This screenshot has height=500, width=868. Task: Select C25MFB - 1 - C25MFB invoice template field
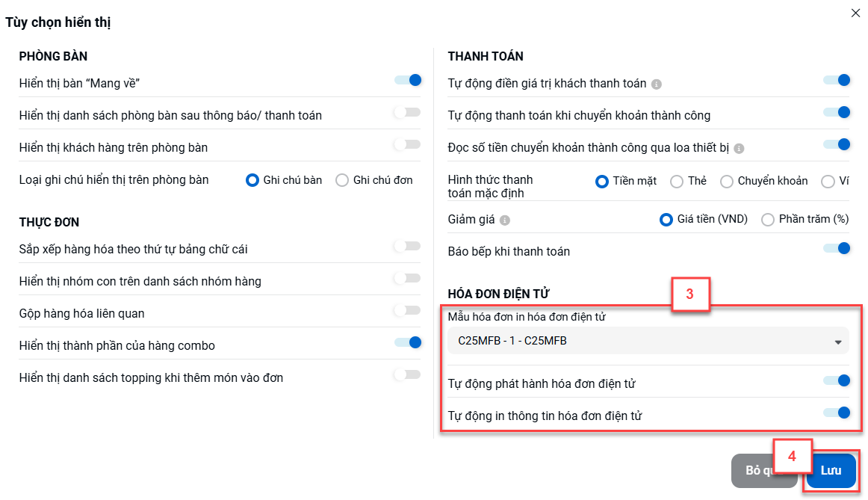[648, 341]
